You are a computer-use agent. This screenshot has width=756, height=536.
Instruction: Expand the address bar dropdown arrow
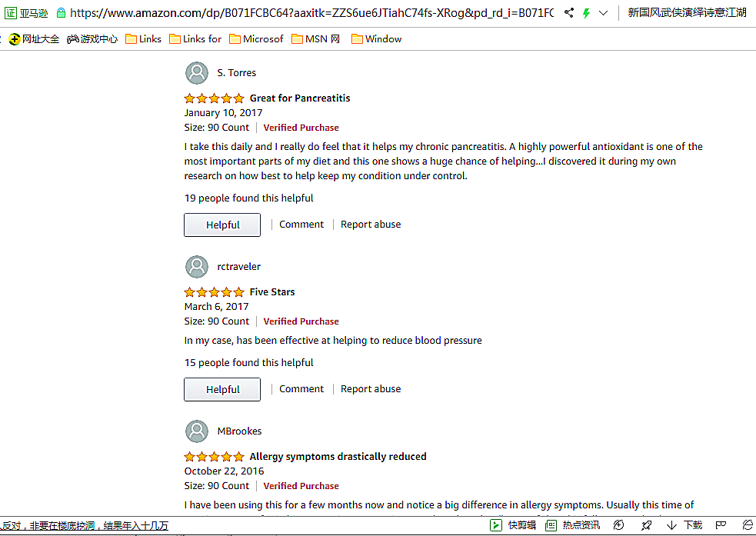click(x=604, y=13)
